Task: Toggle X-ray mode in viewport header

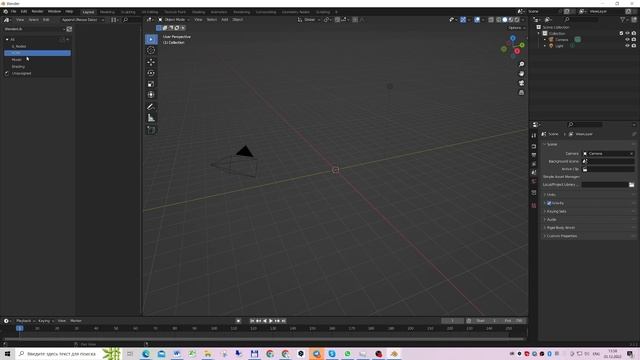Action: click(491, 20)
